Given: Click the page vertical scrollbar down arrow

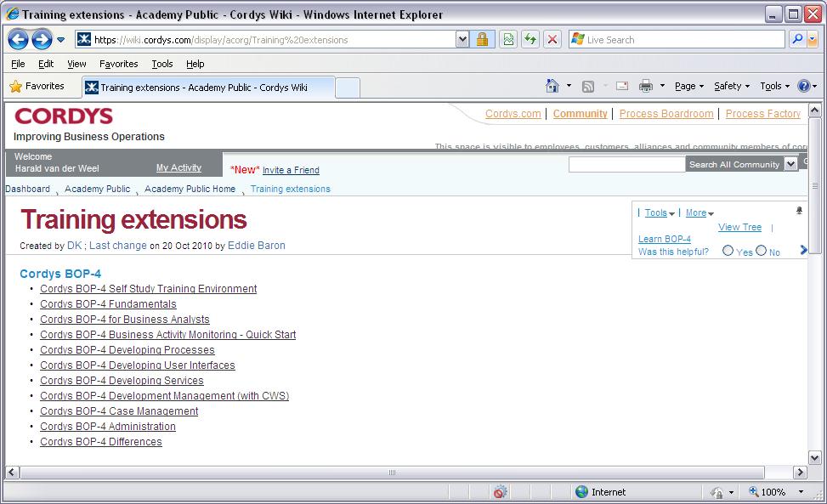Looking at the screenshot, I should click(815, 457).
